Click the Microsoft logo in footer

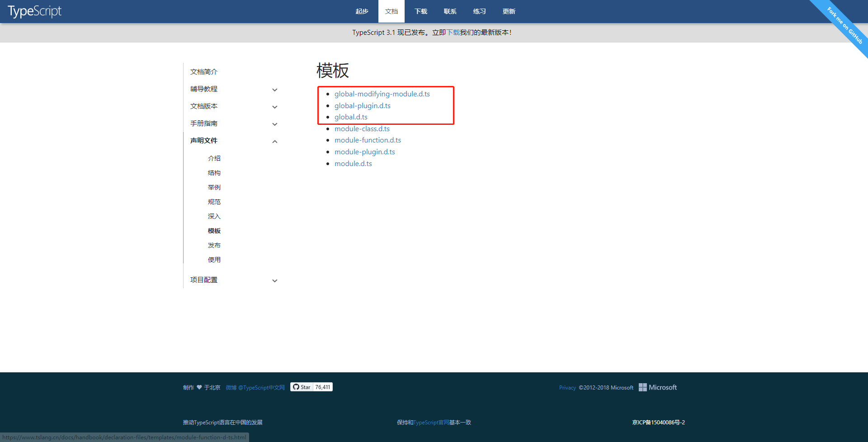point(658,387)
